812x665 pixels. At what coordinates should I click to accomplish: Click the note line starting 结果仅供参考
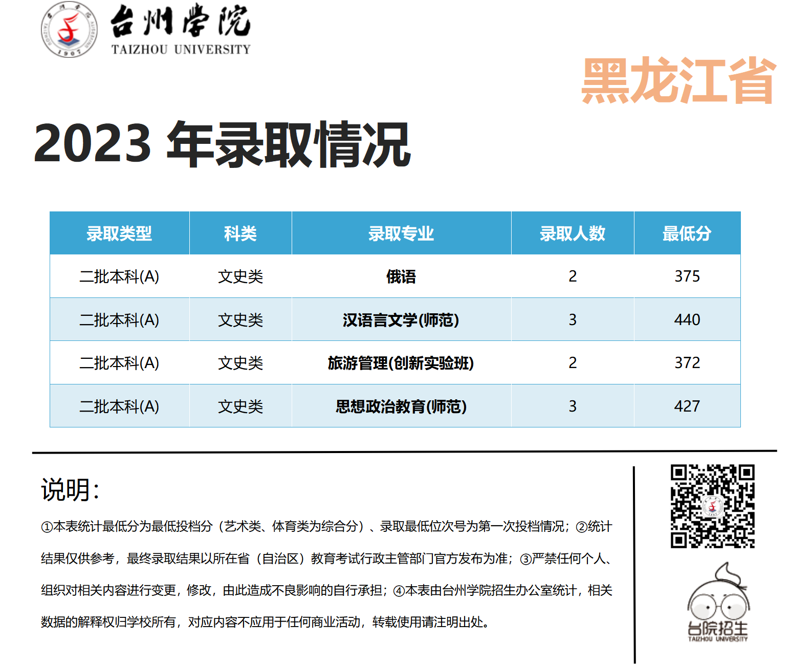[326, 559]
